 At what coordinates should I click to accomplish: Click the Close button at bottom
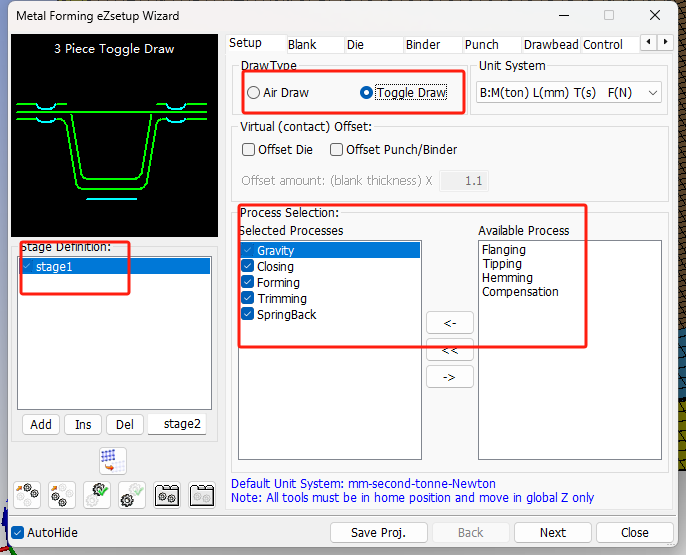coord(634,533)
